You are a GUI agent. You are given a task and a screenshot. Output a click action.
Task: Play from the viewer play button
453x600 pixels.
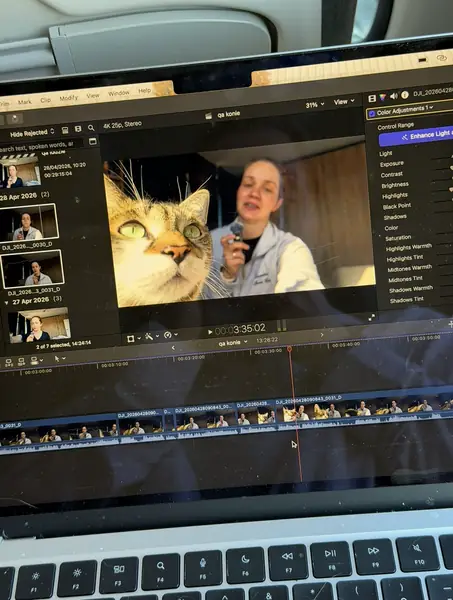tap(210, 332)
